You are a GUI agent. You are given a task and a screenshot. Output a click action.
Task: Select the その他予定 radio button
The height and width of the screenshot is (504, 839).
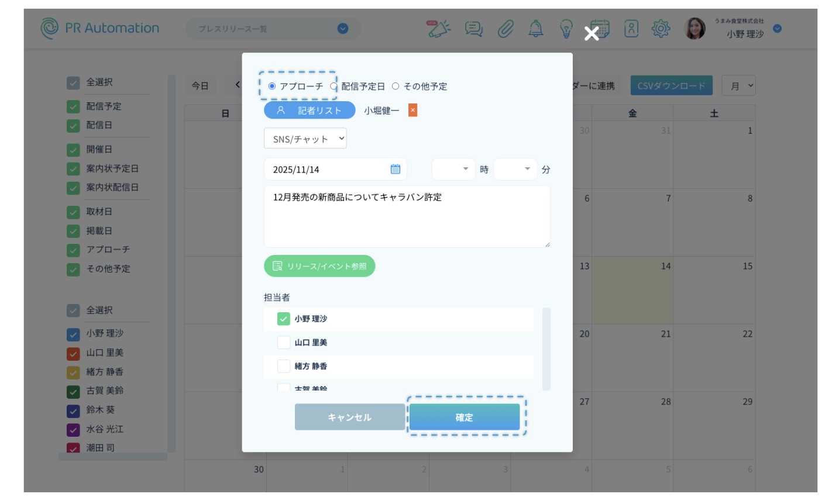click(396, 86)
